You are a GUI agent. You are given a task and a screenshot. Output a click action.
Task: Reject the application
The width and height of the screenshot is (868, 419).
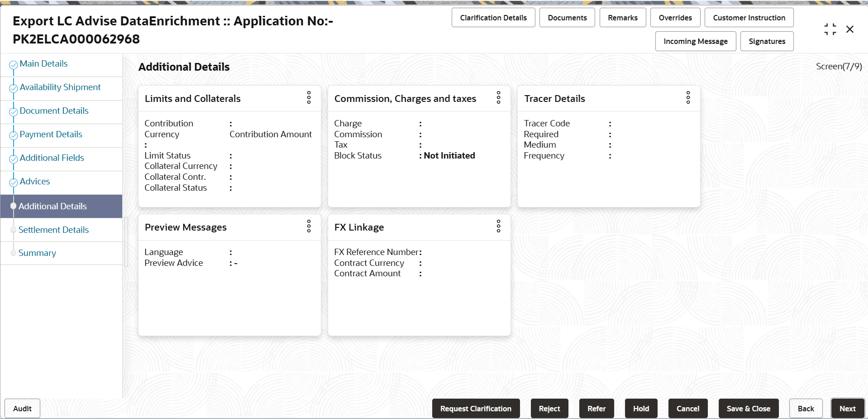[x=549, y=409]
